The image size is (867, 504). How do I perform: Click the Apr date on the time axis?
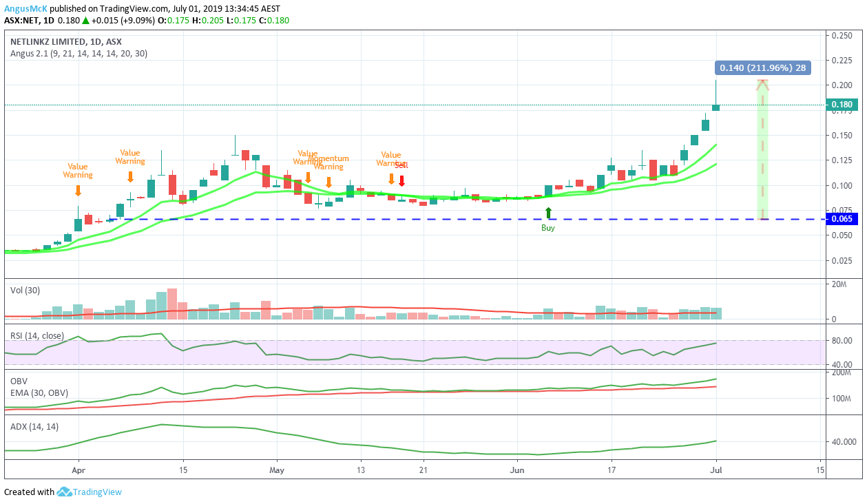coord(78,470)
